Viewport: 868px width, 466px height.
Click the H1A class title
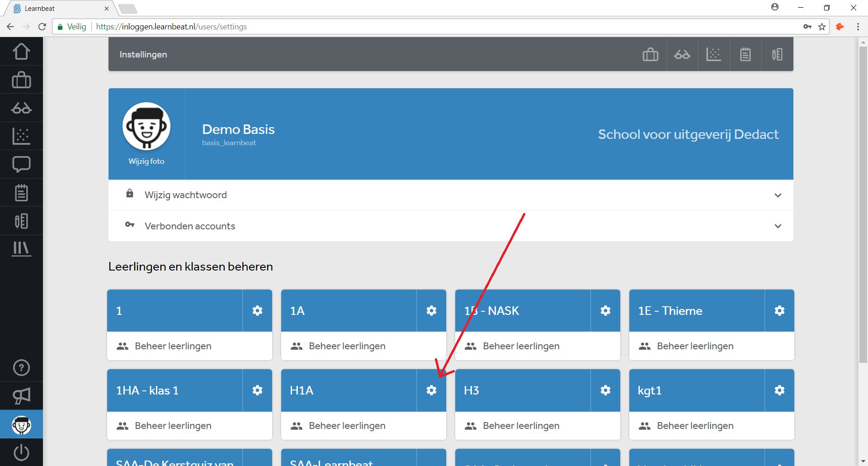(302, 390)
